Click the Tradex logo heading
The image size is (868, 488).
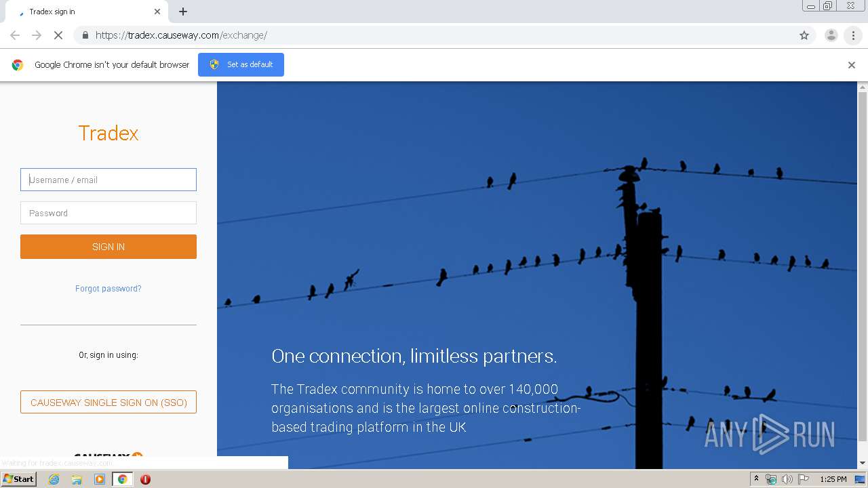tap(108, 134)
